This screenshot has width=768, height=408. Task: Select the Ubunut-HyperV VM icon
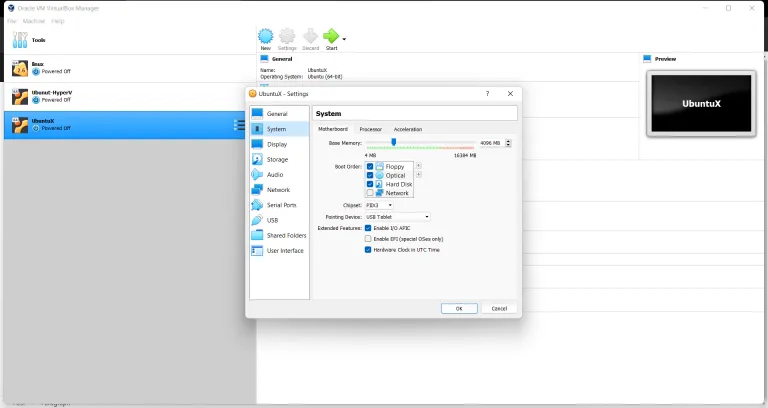coord(20,96)
